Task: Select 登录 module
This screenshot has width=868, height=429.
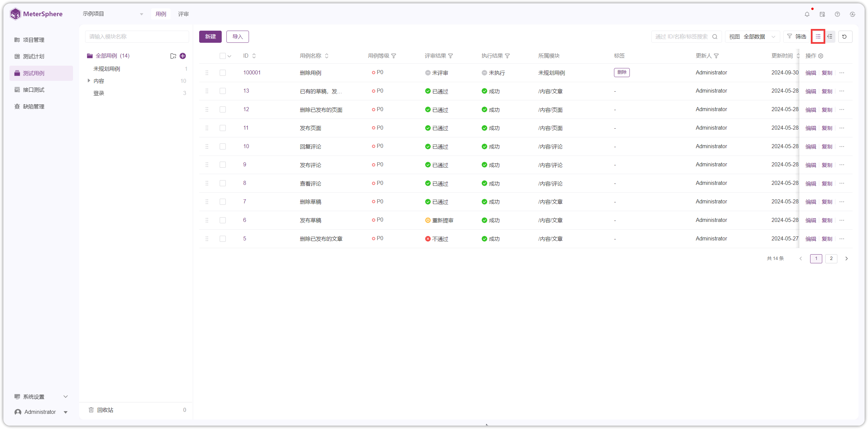Action: coord(98,93)
